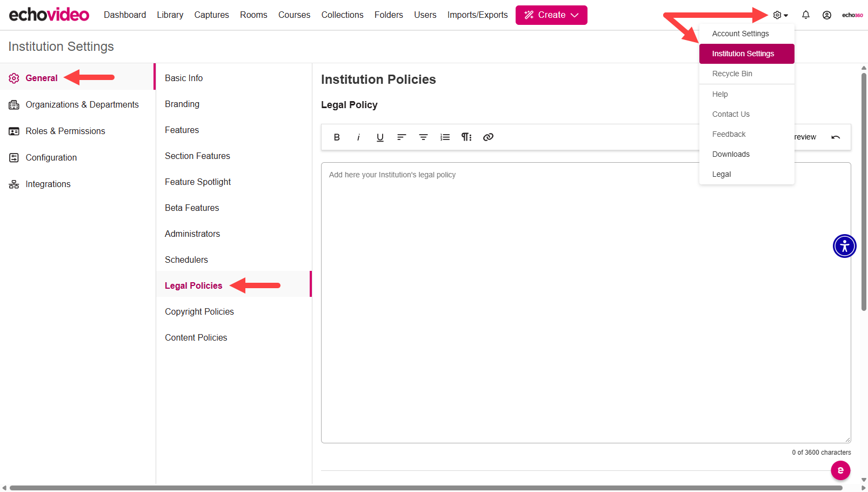868x492 pixels.
Task: Align text left in editor toolbar
Action: click(x=402, y=137)
